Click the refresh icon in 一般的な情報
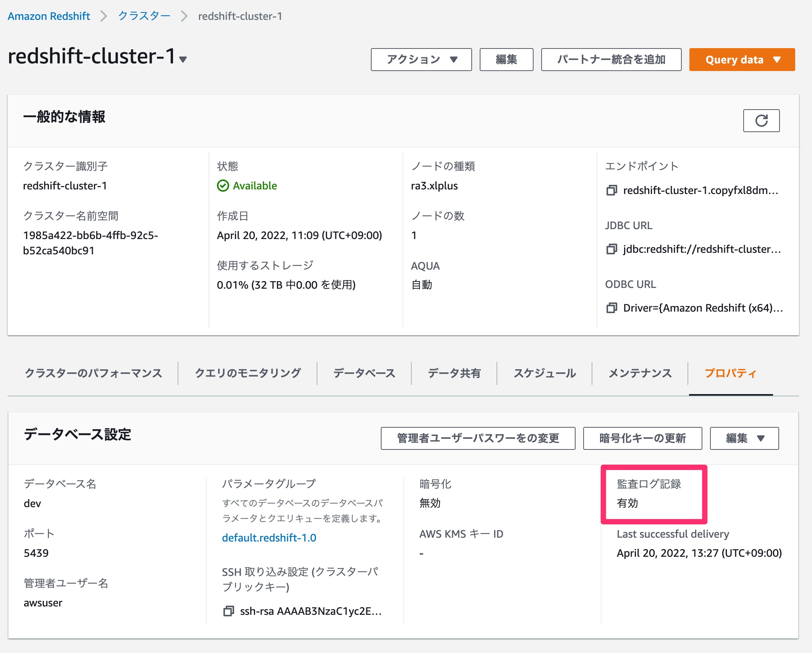Image resolution: width=812 pixels, height=653 pixels. [761, 121]
